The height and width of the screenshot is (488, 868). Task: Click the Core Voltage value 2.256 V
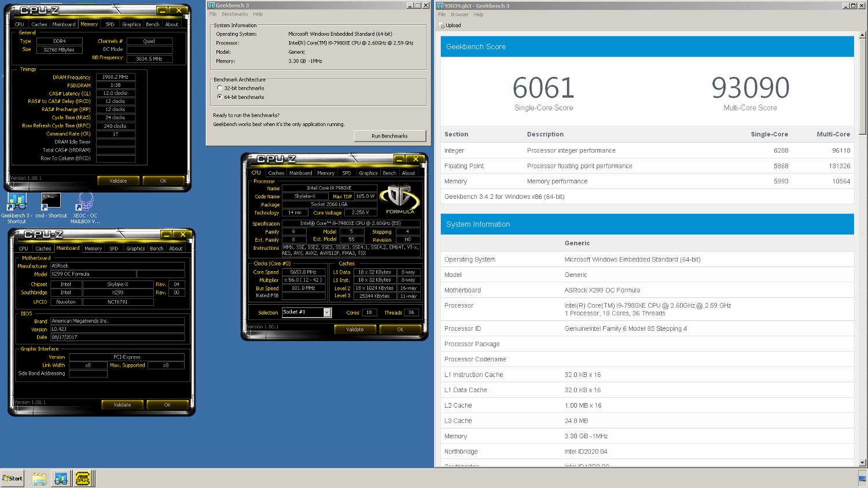(x=359, y=212)
